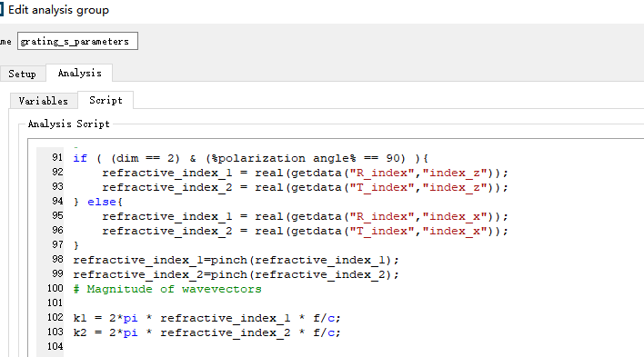This screenshot has width=644, height=357.
Task: Click line 103 'k2 = 2*pi' statement
Action: coord(206,332)
